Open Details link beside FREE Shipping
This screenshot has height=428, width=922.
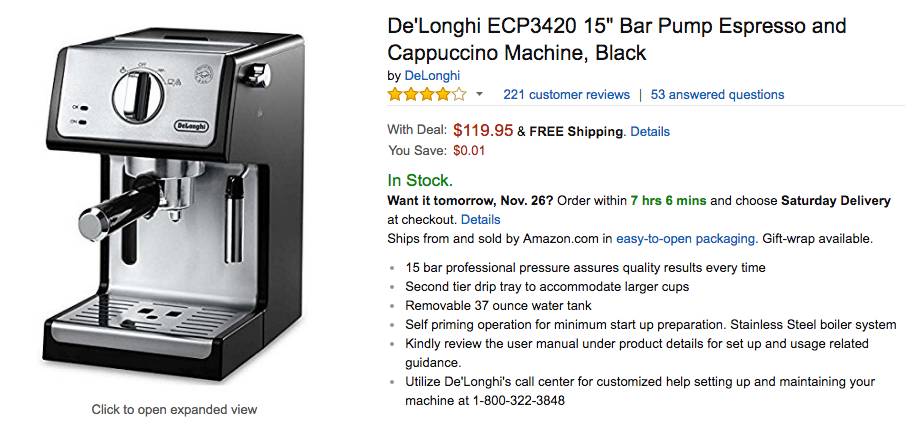tap(650, 131)
